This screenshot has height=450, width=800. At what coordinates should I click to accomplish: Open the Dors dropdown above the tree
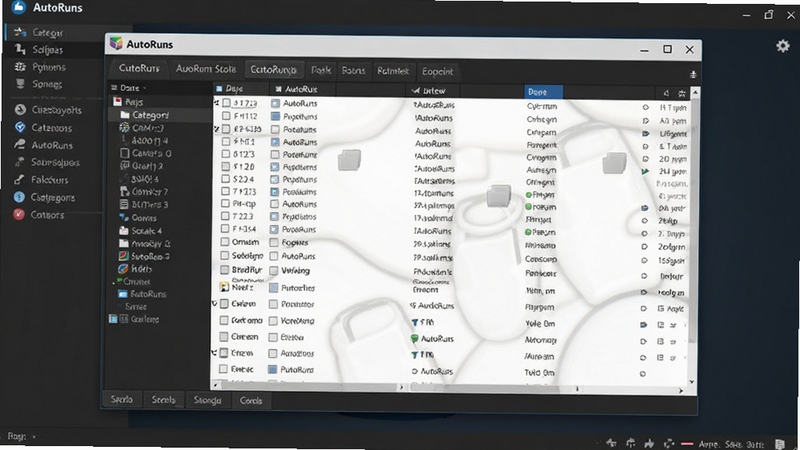point(129,88)
